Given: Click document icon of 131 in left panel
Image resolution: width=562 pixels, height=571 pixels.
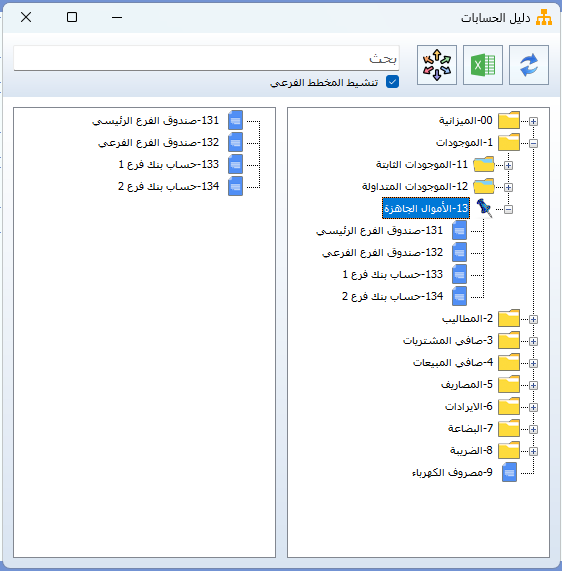Looking at the screenshot, I should [235, 120].
